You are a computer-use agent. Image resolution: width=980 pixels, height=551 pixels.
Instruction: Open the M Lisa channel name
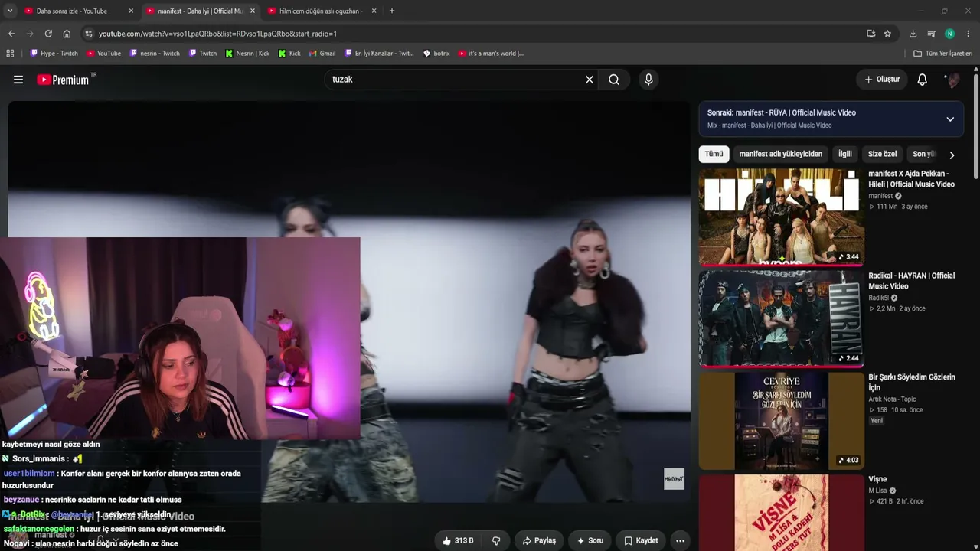pos(877,491)
